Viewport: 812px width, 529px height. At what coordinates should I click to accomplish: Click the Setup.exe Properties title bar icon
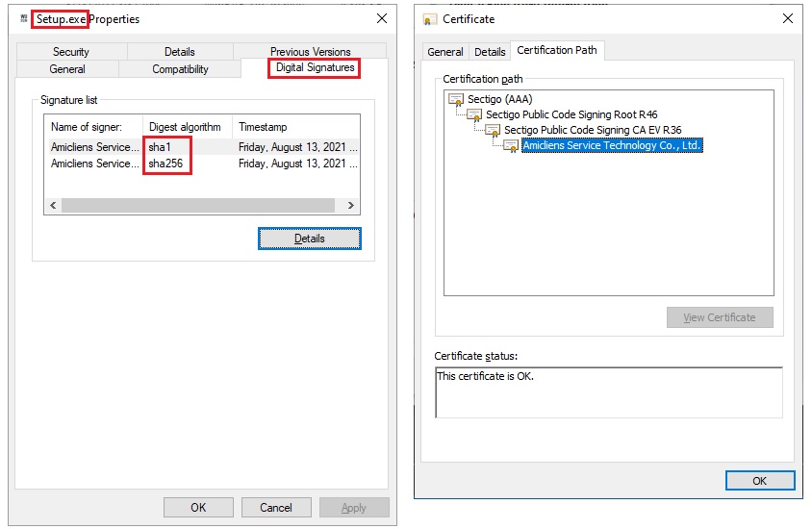(x=24, y=19)
